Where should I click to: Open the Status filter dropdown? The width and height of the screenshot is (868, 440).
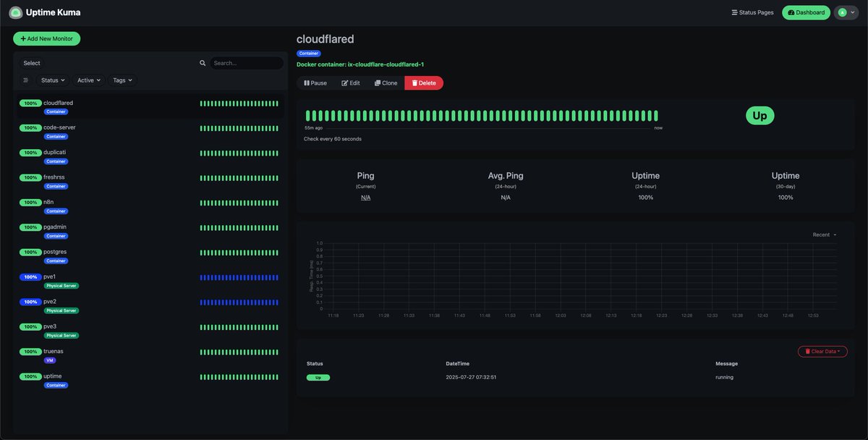pyautogui.click(x=51, y=80)
